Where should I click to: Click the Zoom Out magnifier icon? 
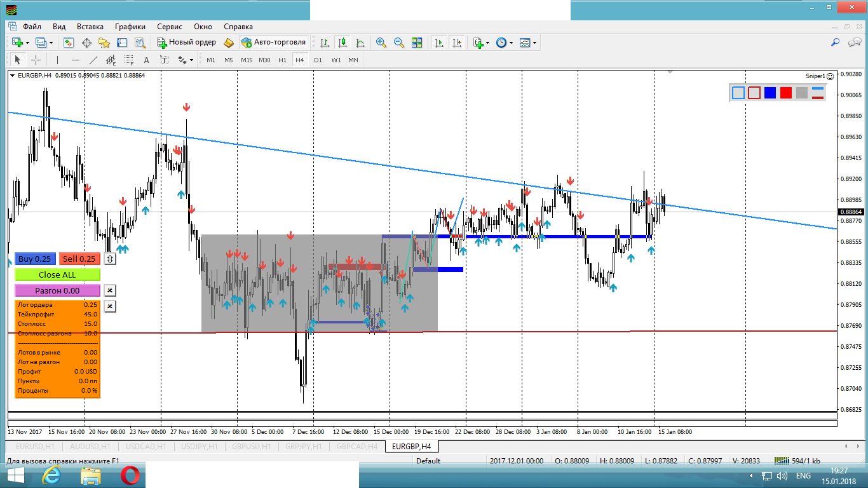coord(399,43)
